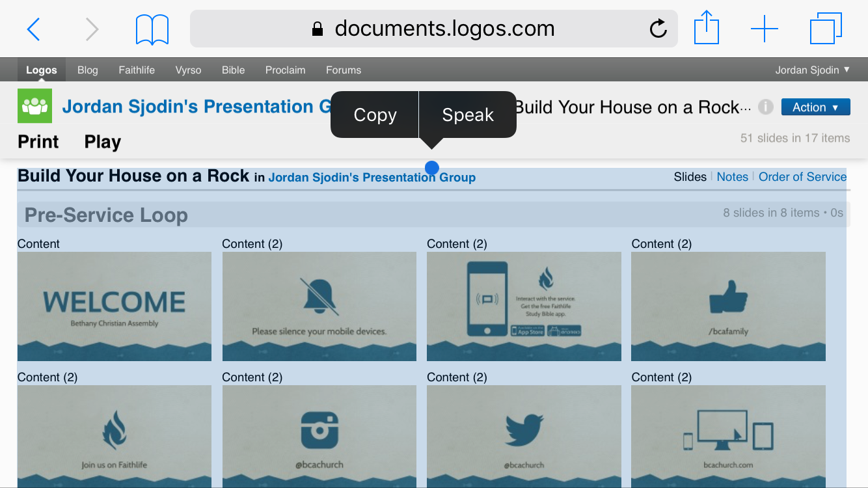The height and width of the screenshot is (488, 868).
Task: Click '8 slides in 8 items • 0s' text
Action: (783, 213)
